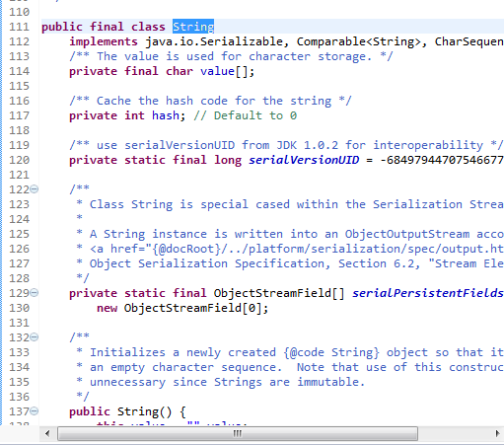The image size is (504, 445).
Task: Click 'unnecessary since Strings are immutable.' comment
Action: tap(227, 382)
